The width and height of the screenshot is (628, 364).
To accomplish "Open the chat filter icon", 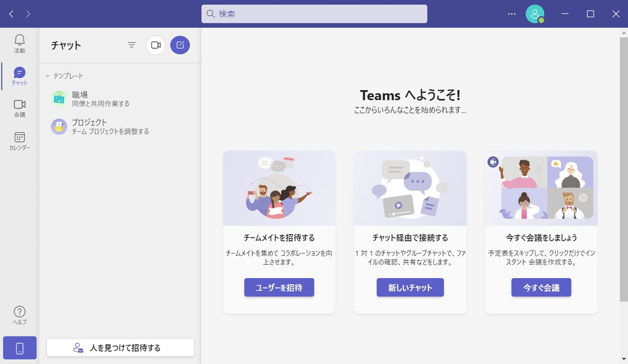I will point(132,45).
